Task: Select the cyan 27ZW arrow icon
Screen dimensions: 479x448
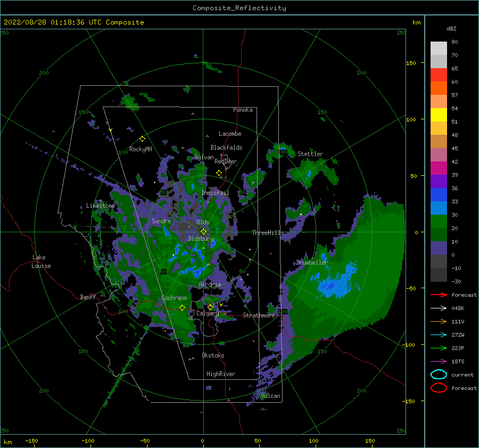Action: coord(439,335)
